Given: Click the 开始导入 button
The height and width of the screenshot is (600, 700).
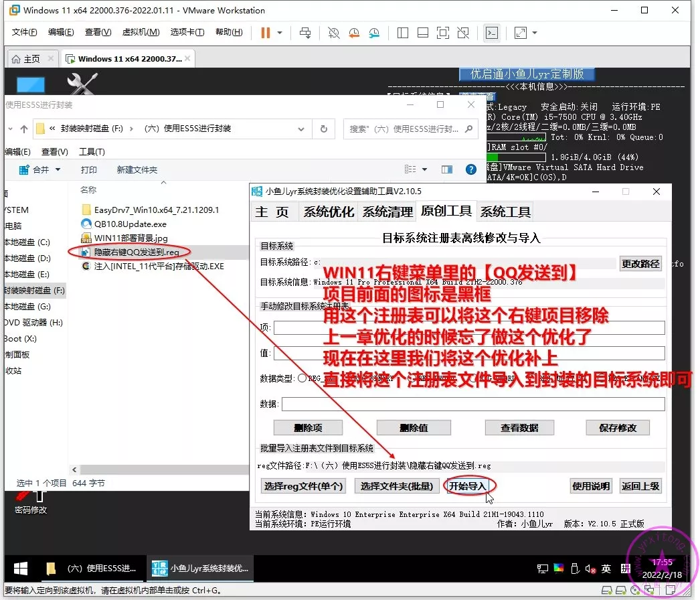Looking at the screenshot, I should [468, 486].
